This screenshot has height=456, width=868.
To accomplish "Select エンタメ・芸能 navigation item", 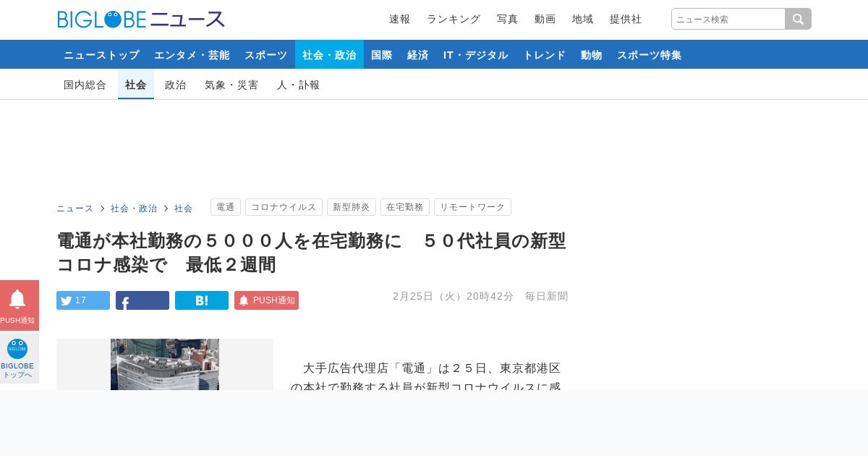I will [x=192, y=54].
